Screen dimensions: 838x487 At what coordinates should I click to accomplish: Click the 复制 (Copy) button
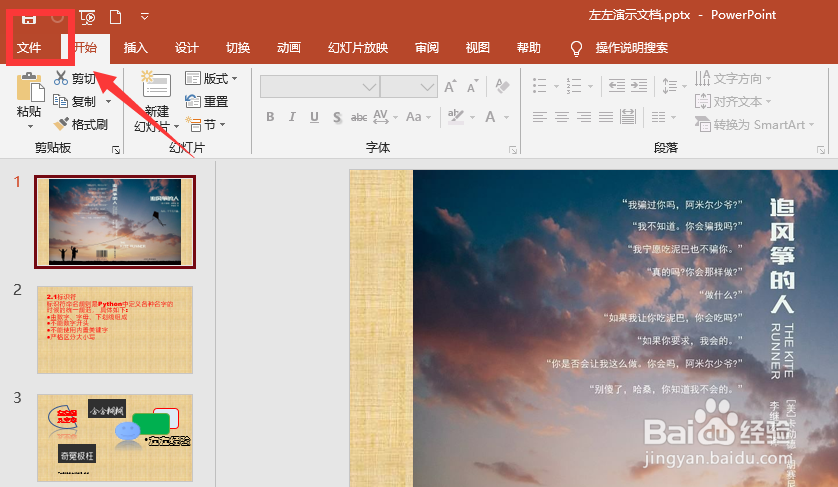pos(74,101)
